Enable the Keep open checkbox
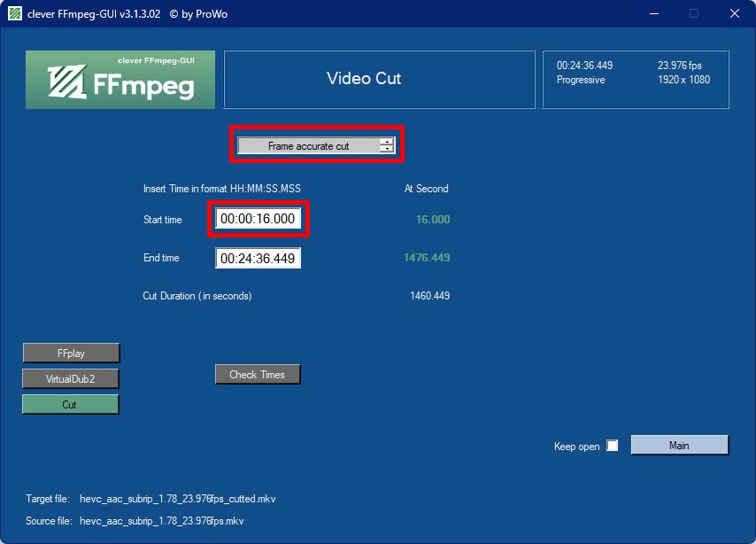This screenshot has width=756, height=544. click(x=613, y=446)
